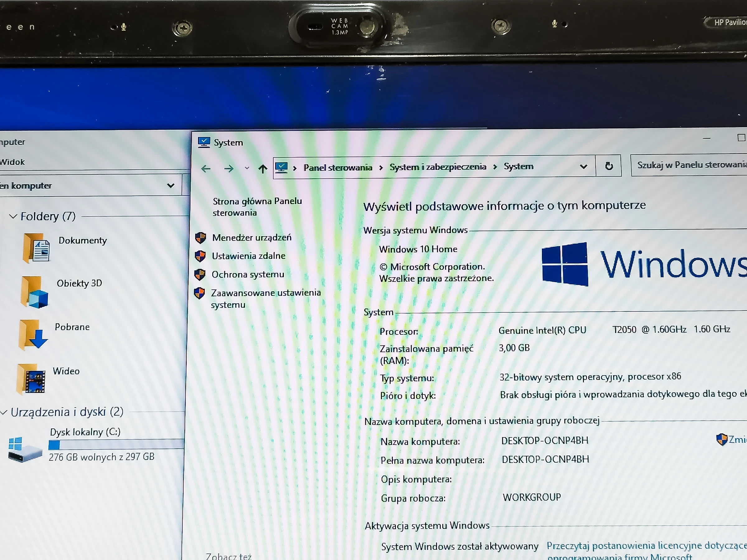Open the Obiekty 3D folder
Viewport: 747px width, 560px height.
79,283
